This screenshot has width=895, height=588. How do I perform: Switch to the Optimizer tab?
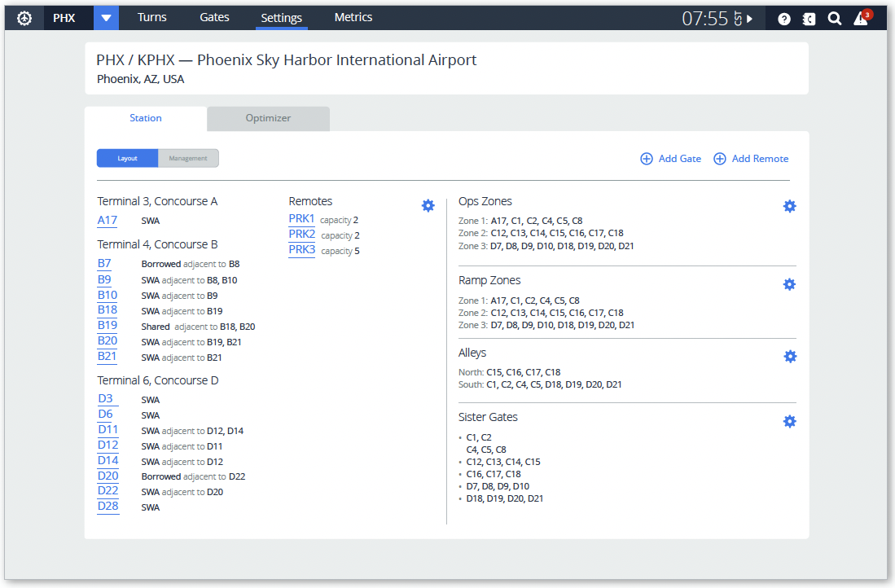268,118
